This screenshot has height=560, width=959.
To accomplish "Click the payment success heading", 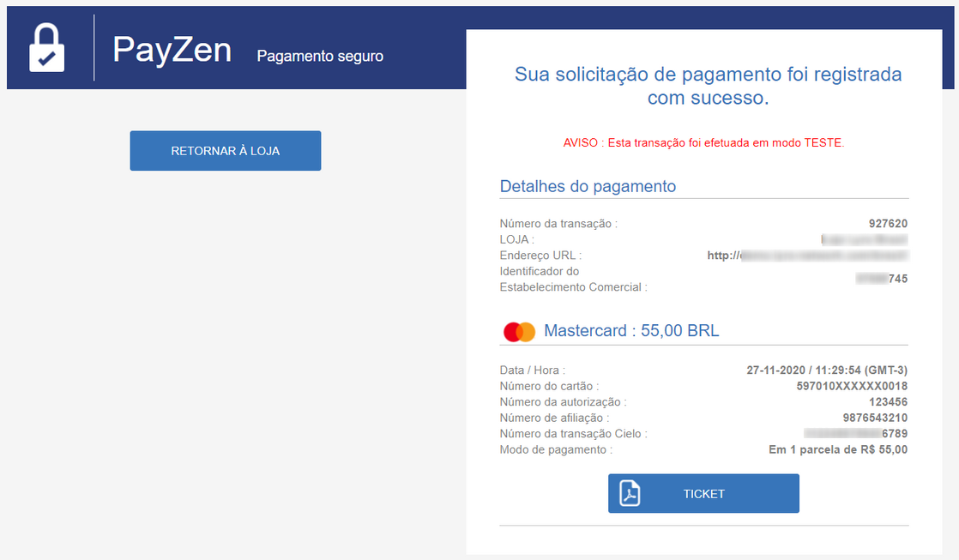I will coord(709,86).
